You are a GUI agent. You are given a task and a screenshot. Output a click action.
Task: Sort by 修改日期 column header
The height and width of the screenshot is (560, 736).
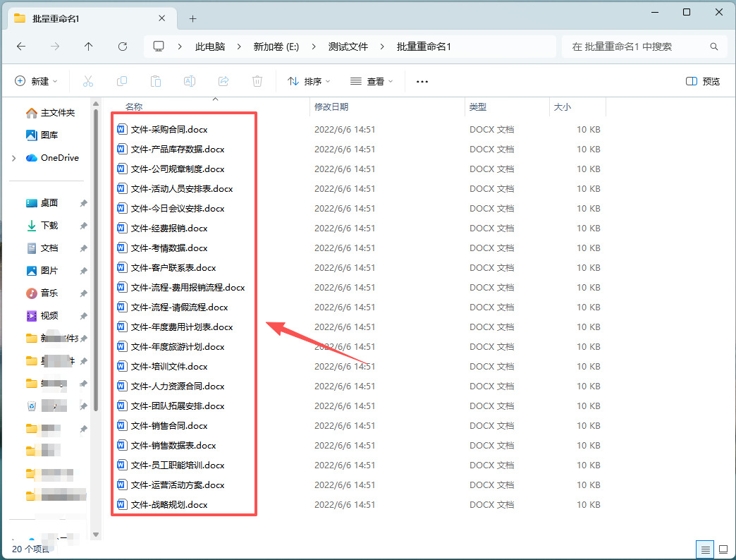coord(331,107)
